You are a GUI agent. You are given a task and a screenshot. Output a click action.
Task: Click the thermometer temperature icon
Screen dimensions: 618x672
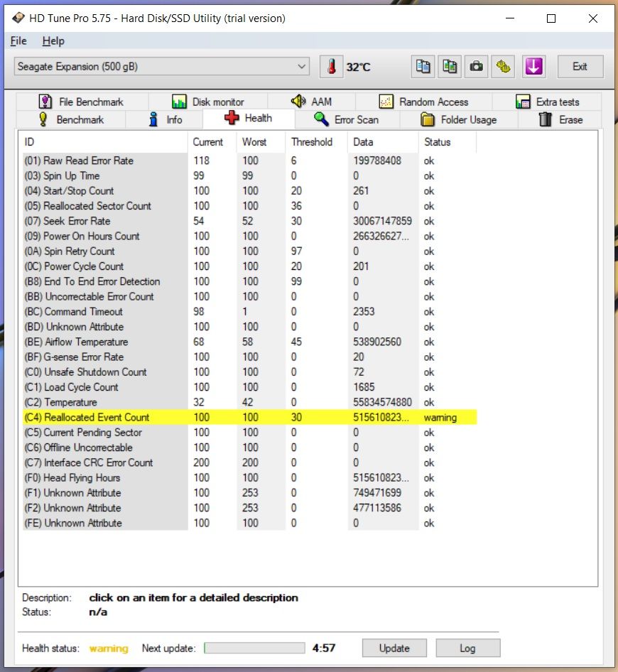(x=331, y=67)
